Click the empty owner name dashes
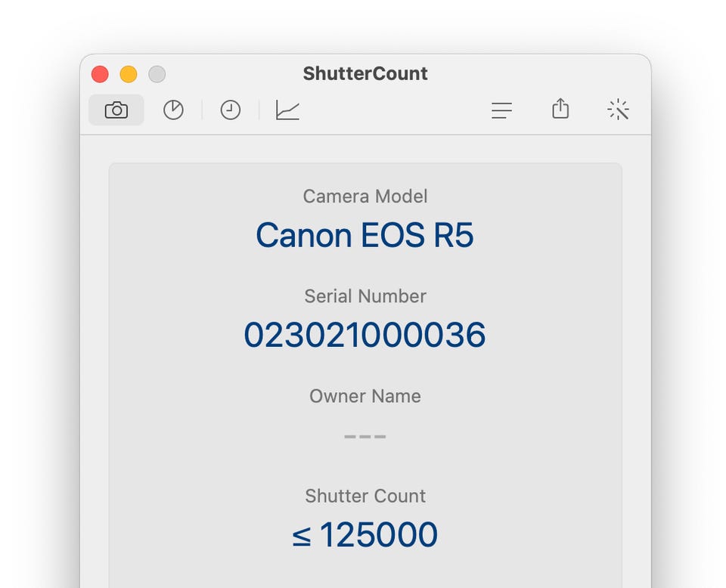726x588 pixels. click(365, 436)
